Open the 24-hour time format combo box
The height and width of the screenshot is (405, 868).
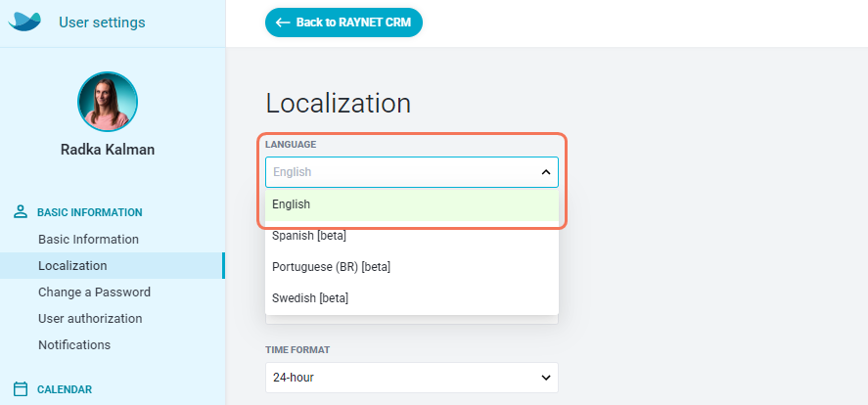click(x=412, y=378)
